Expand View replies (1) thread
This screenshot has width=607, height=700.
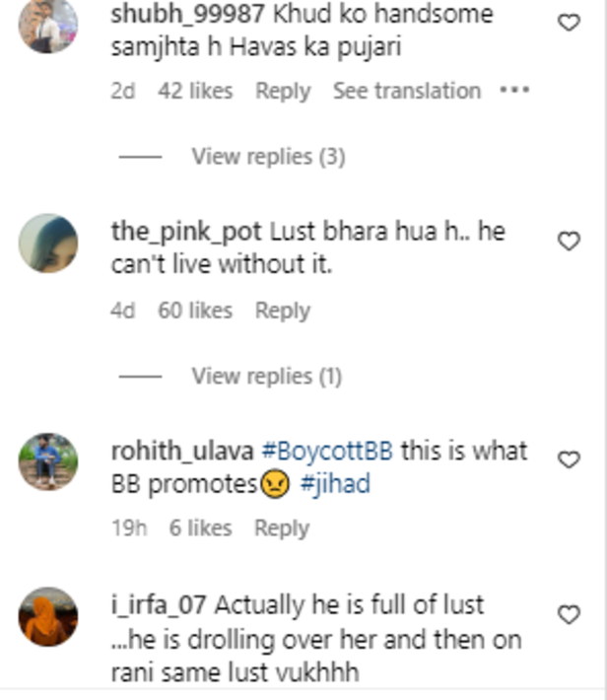click(x=266, y=376)
